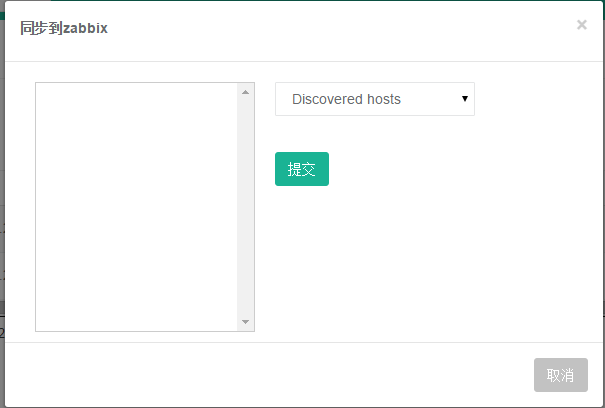Click the list box scroll up arrow

click(245, 92)
